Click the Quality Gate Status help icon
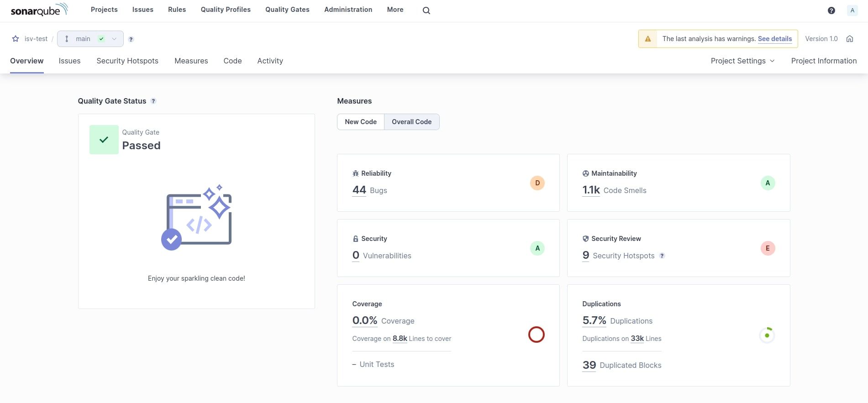Image resolution: width=868 pixels, height=403 pixels. click(153, 101)
